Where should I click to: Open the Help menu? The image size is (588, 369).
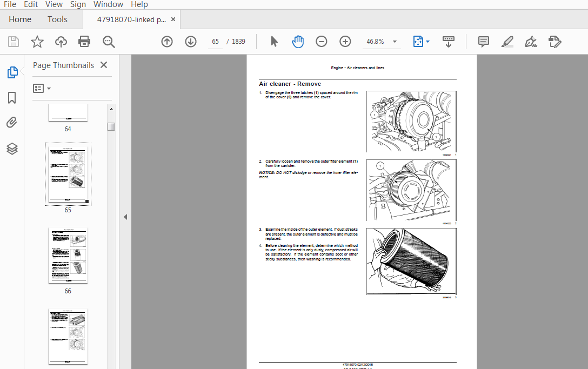[139, 4]
